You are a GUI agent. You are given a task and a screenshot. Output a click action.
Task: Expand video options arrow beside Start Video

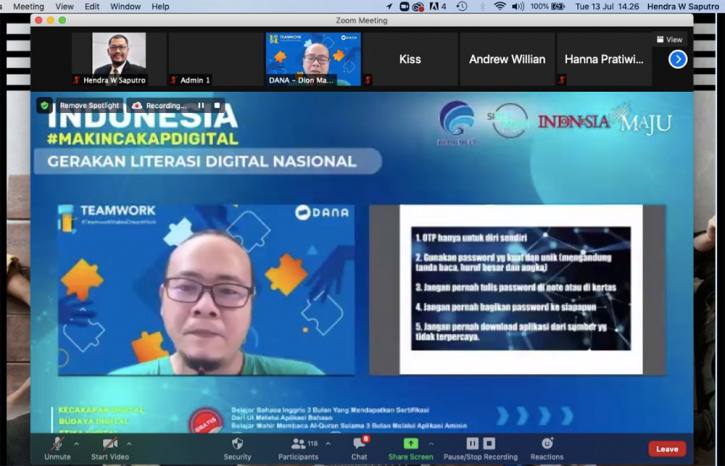[129, 444]
